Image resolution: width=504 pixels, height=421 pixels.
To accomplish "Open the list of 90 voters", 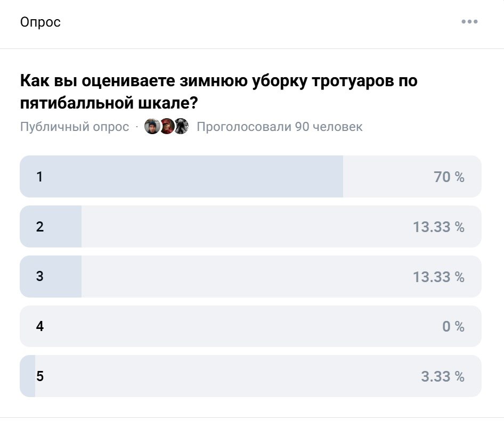I will [279, 126].
